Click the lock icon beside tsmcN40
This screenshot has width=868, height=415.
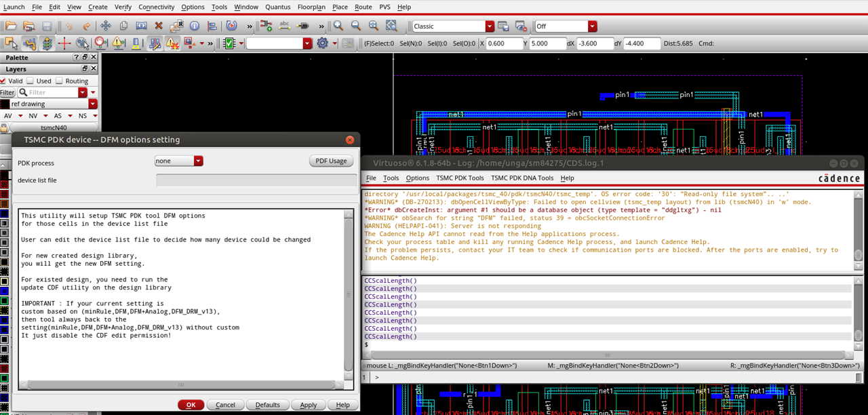pyautogui.click(x=5, y=127)
